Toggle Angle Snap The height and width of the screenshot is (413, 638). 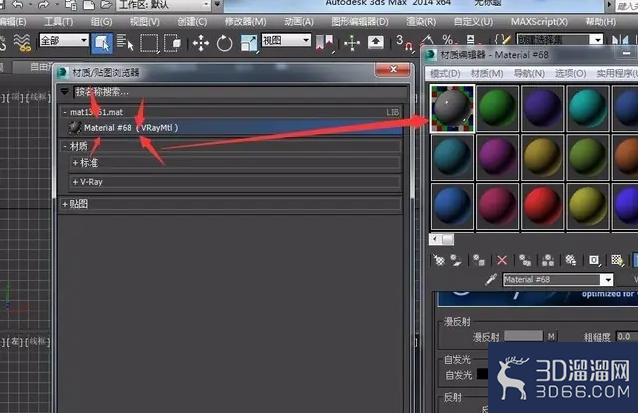[x=426, y=41]
